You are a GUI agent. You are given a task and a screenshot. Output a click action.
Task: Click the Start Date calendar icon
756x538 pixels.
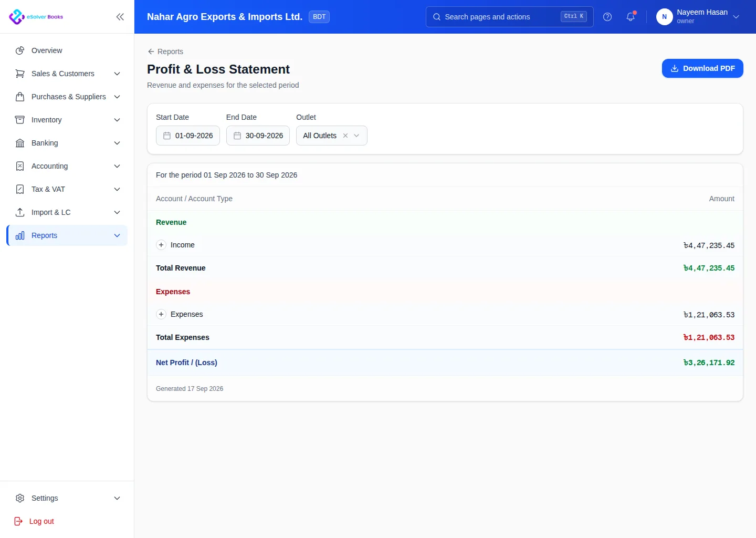coord(167,136)
